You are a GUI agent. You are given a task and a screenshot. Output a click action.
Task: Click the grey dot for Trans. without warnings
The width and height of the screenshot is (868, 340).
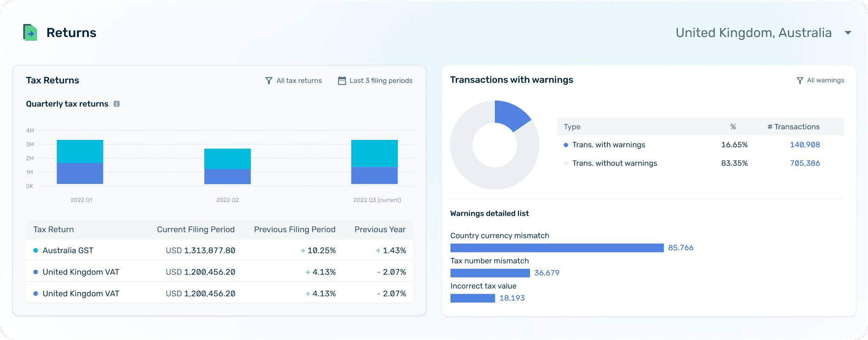click(566, 164)
